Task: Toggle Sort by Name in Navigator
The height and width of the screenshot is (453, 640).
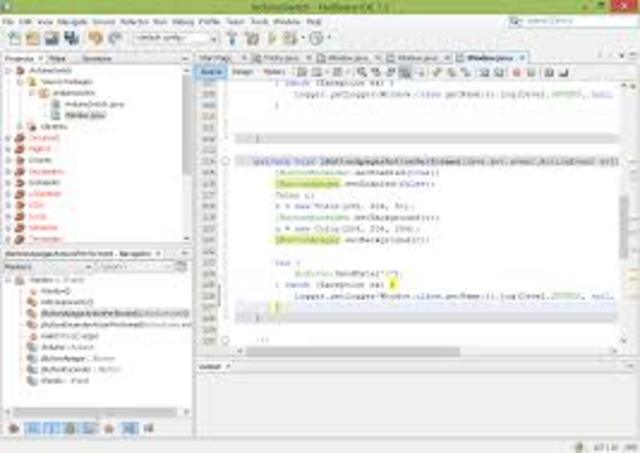Action: (x=130, y=428)
